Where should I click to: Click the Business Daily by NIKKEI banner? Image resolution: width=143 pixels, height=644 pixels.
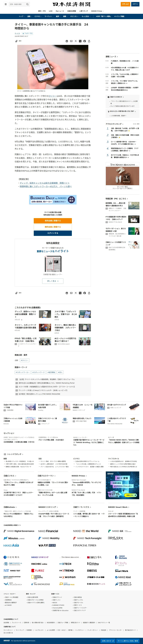tap(53, 200)
